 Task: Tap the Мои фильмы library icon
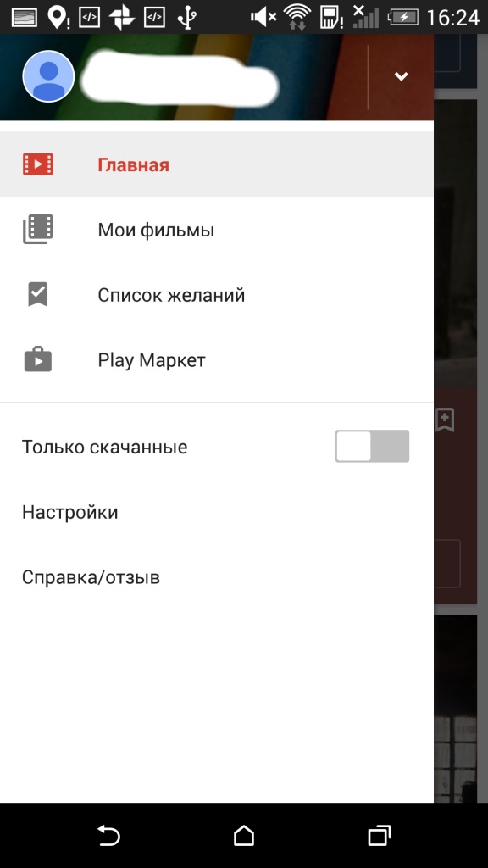click(x=37, y=229)
